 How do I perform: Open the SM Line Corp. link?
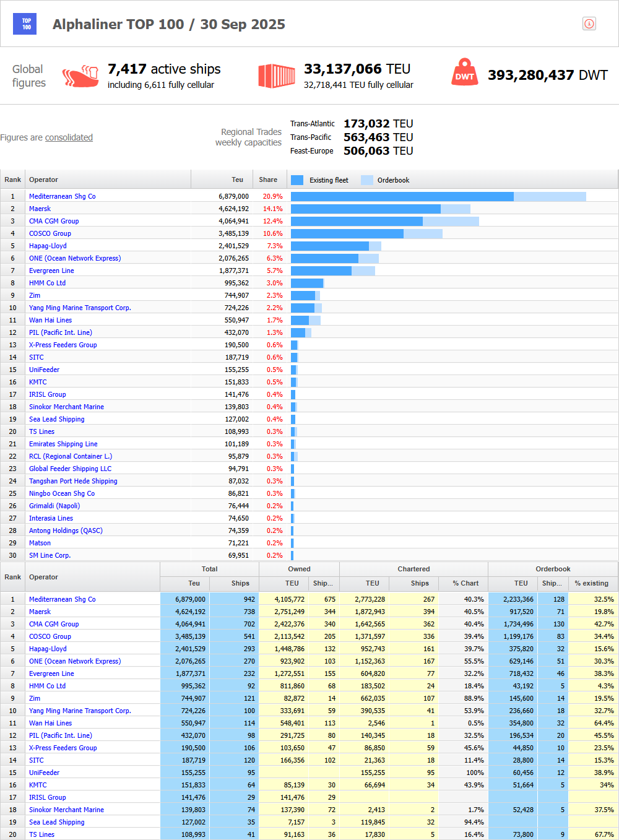point(50,555)
